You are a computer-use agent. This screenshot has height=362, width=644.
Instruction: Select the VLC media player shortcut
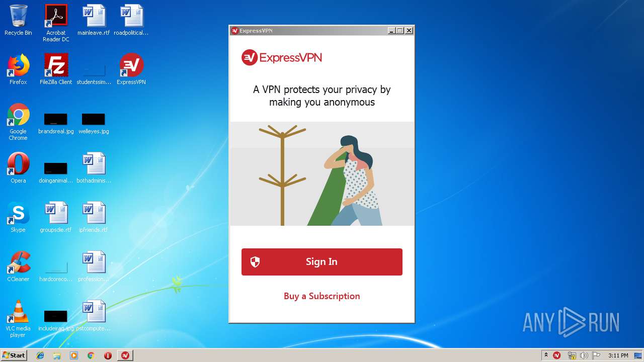point(18,319)
